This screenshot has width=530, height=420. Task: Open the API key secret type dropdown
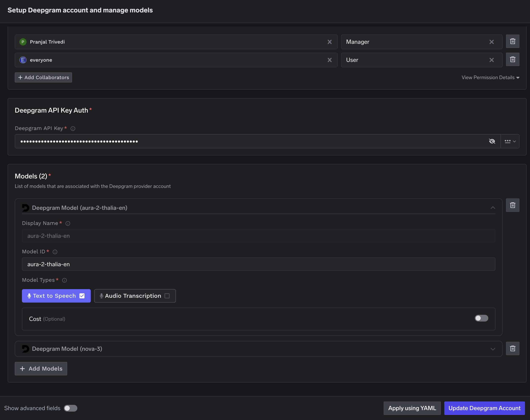(x=510, y=141)
